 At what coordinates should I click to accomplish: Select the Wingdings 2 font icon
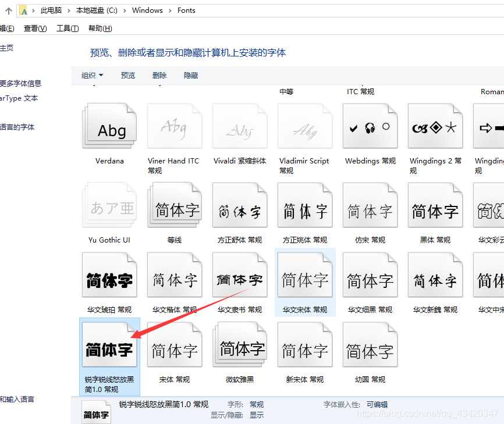click(435, 126)
